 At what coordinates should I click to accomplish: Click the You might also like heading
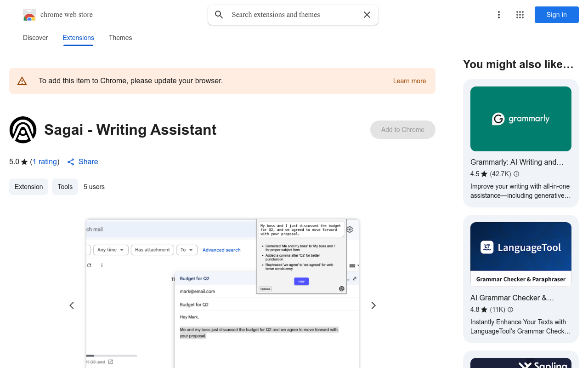519,64
